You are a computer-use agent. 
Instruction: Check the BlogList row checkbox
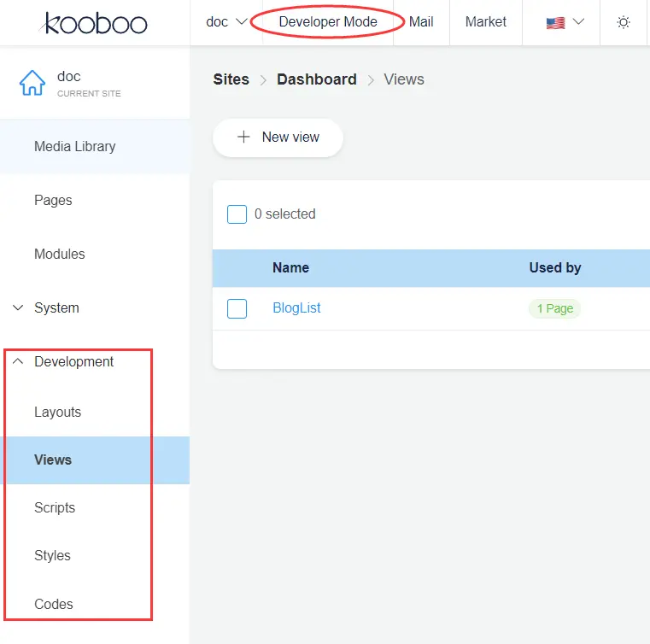tap(237, 308)
